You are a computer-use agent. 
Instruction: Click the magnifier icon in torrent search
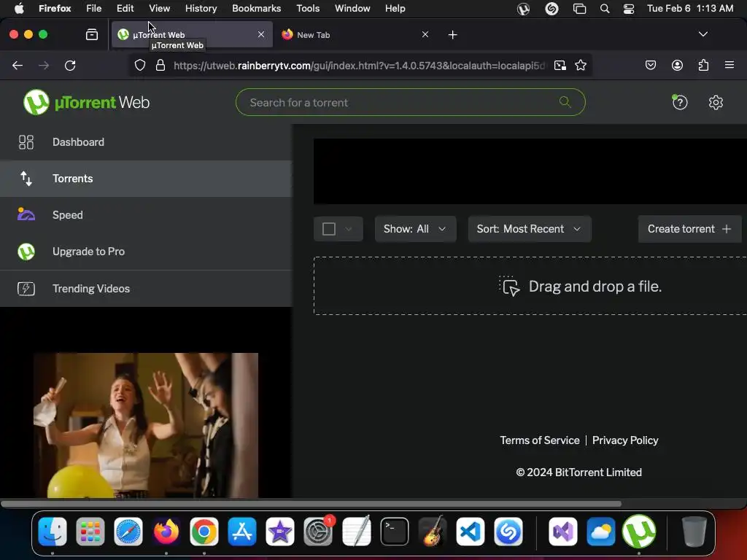(565, 102)
